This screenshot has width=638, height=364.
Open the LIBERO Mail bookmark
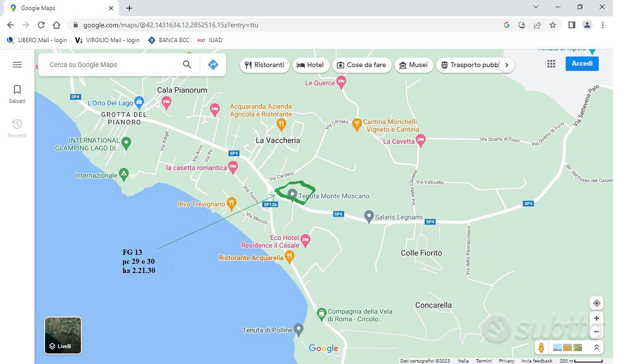(37, 40)
